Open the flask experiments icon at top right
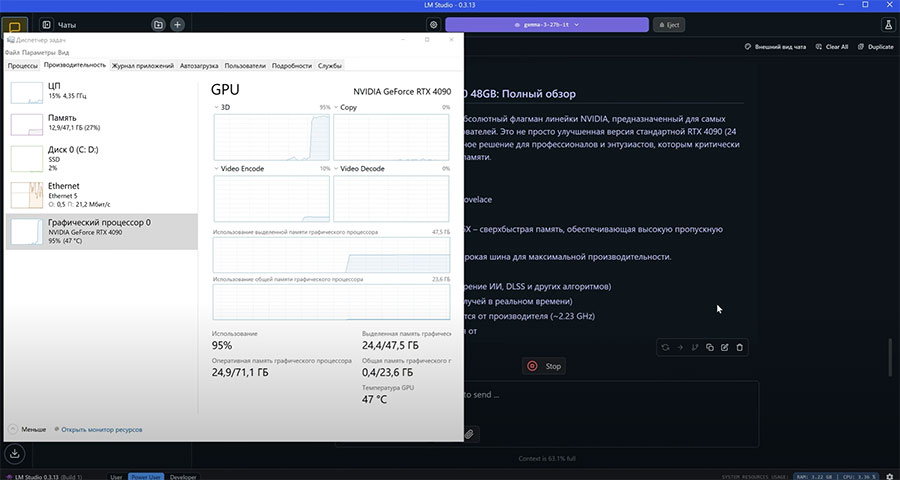 pyautogui.click(x=887, y=25)
